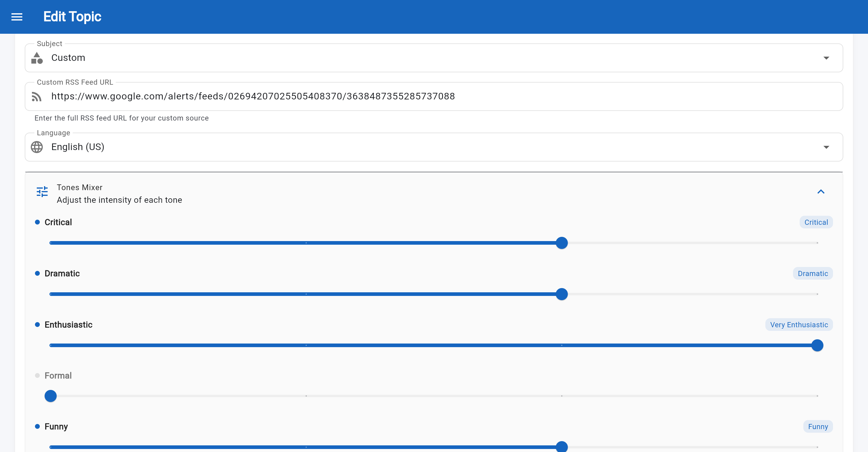Select the Custom subject value text
868x452 pixels.
(x=68, y=58)
